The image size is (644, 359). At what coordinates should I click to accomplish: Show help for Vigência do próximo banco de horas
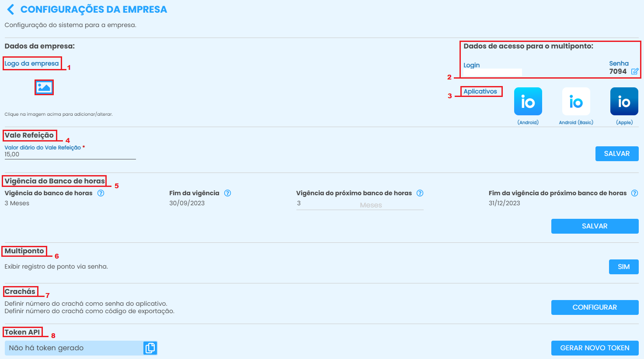[420, 193]
